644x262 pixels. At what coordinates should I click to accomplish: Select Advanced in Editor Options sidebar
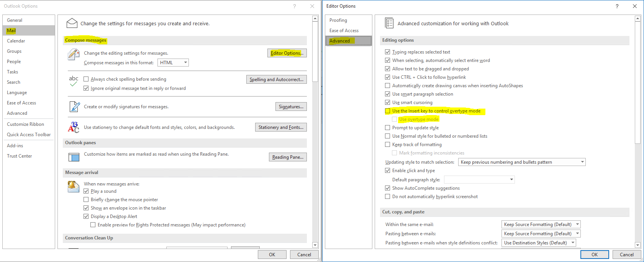click(x=349, y=41)
